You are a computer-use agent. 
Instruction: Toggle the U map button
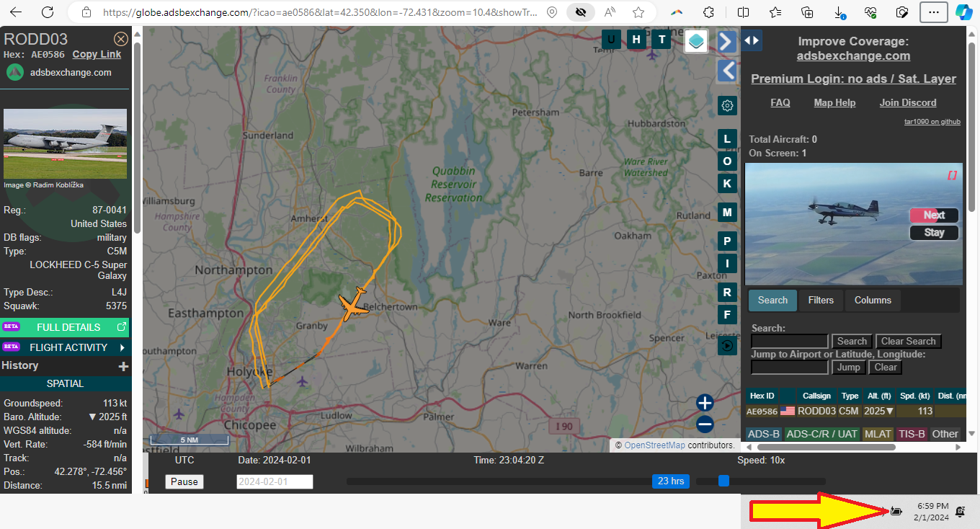tap(612, 39)
